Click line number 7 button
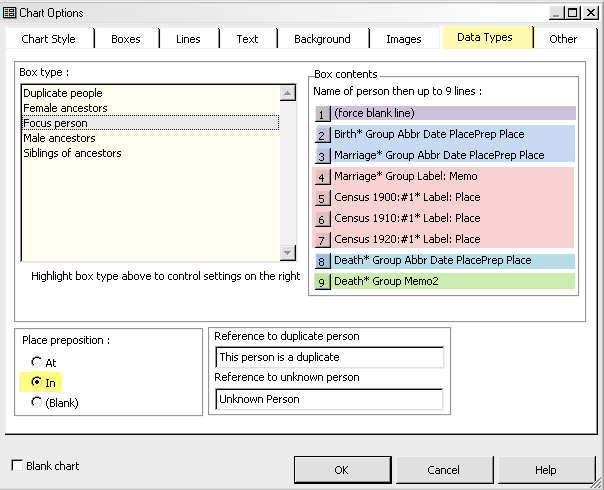 coord(322,240)
